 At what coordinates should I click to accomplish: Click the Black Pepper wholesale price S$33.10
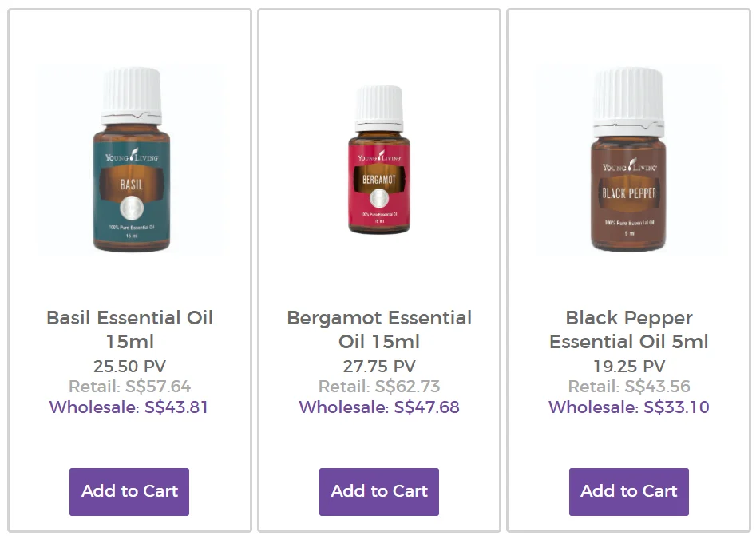click(676, 407)
